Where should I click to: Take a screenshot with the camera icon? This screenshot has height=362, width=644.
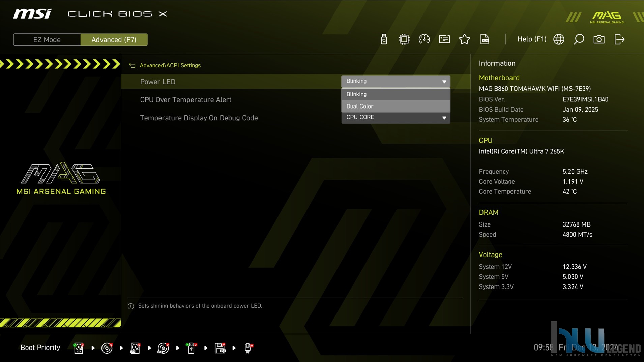point(599,39)
